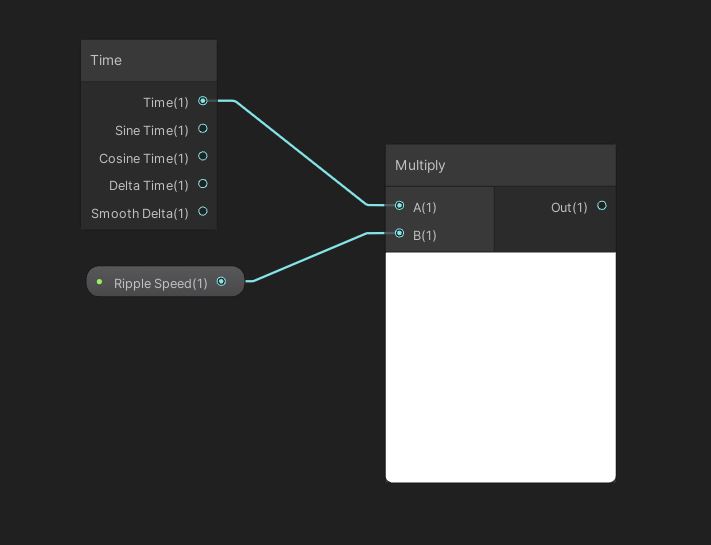Click the Sine Time(1) label text

(151, 130)
